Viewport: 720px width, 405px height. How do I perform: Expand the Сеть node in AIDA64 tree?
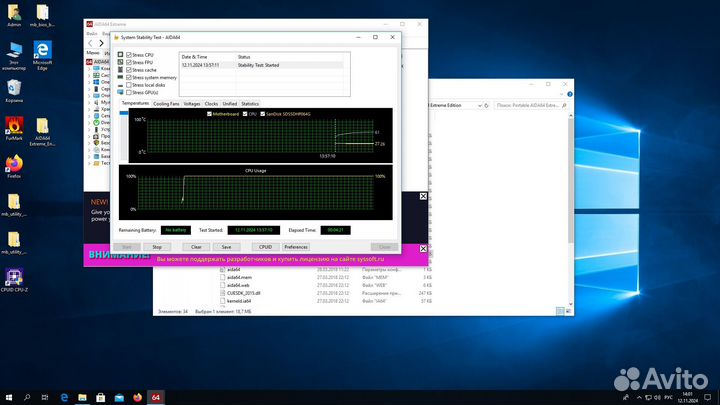(x=89, y=116)
